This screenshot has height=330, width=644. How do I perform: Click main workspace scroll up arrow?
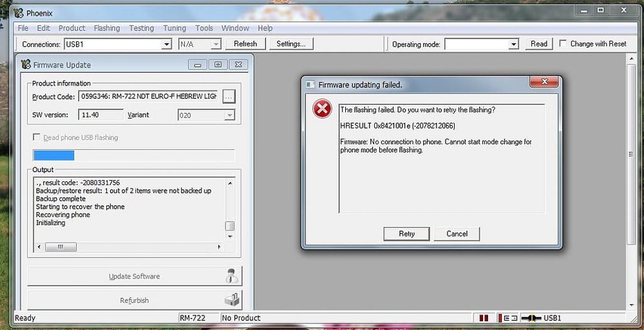click(x=632, y=59)
